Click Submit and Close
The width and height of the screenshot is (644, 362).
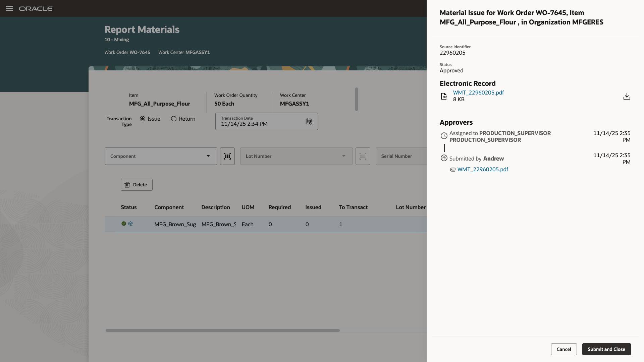(x=606, y=349)
